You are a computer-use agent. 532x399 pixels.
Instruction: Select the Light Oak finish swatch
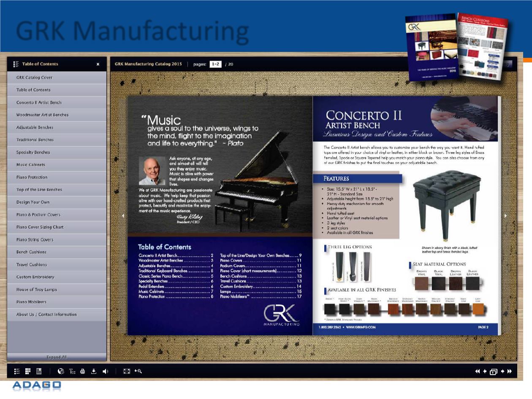click(478, 309)
